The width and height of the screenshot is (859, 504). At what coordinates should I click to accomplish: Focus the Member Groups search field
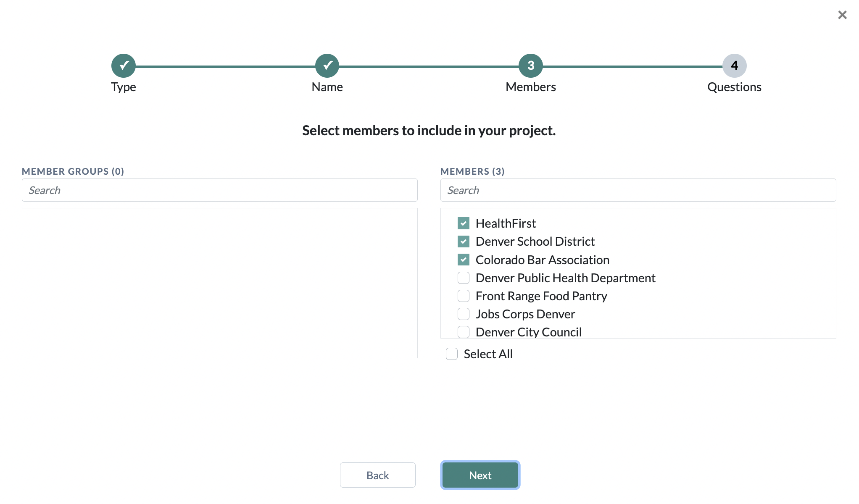pyautogui.click(x=219, y=190)
